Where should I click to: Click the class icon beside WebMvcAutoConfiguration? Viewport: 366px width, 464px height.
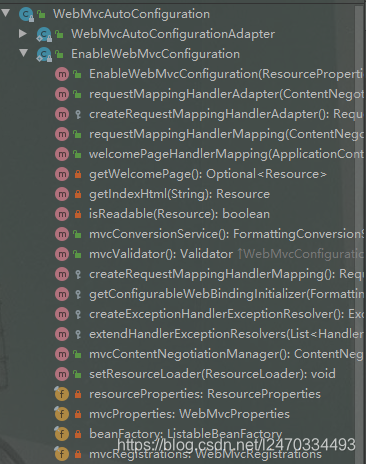[x=26, y=14]
